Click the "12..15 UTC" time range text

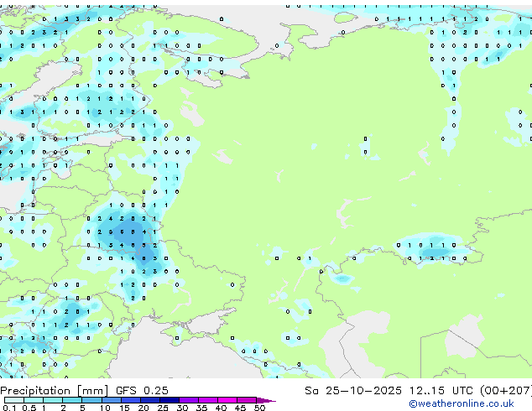pyautogui.click(x=441, y=391)
